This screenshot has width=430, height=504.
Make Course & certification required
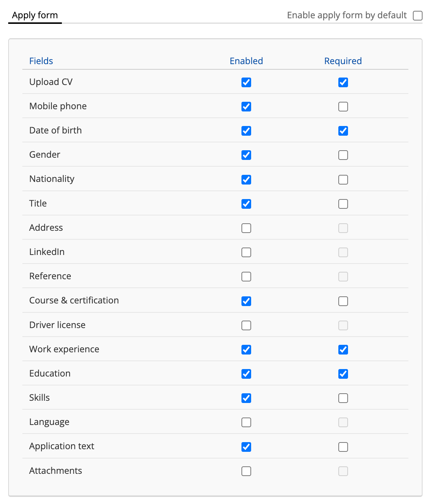343,301
